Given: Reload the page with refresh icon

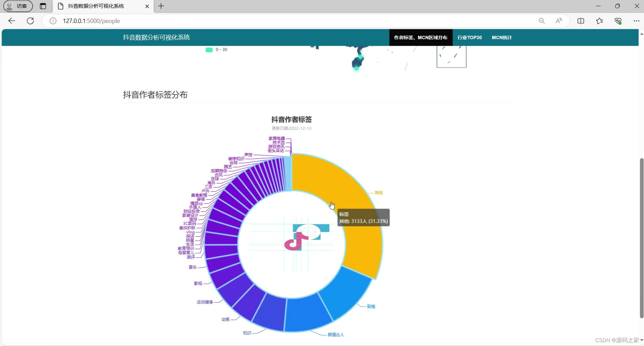Looking at the screenshot, I should click(30, 21).
